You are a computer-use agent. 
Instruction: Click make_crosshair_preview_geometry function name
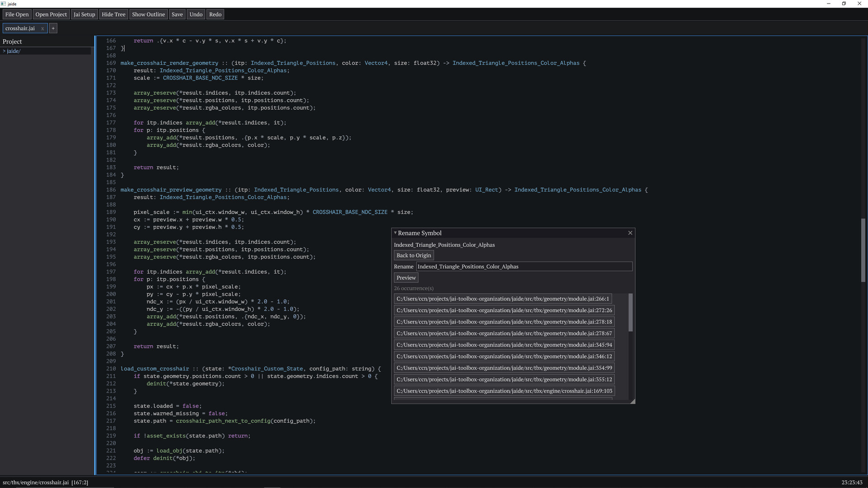[x=171, y=190]
